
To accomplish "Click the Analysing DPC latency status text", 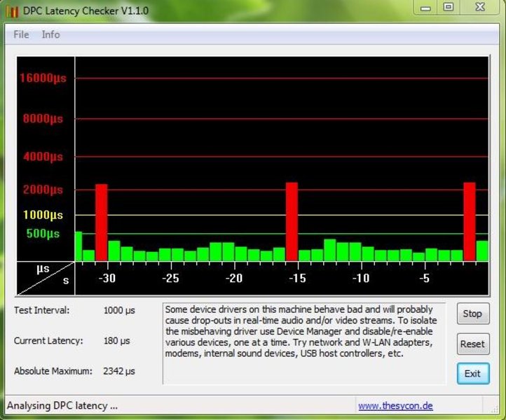I will tap(62, 405).
